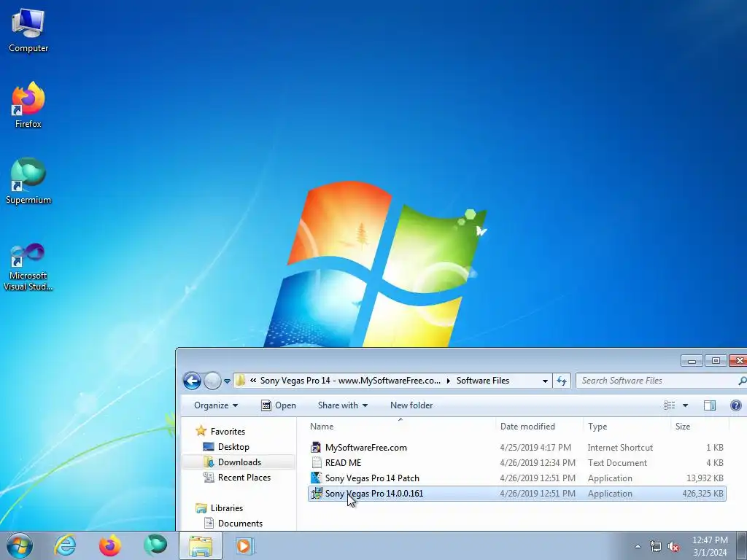Select the Libraries group in navigation pane

click(220, 508)
